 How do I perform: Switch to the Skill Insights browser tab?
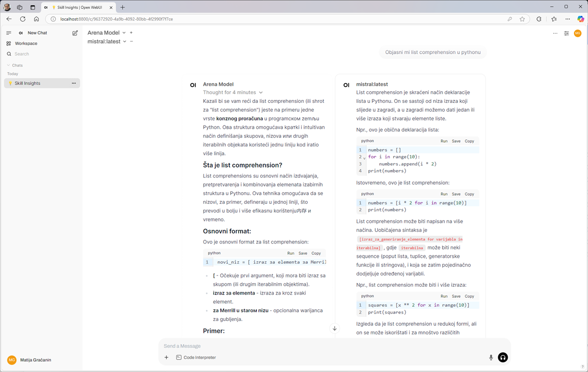click(x=78, y=7)
